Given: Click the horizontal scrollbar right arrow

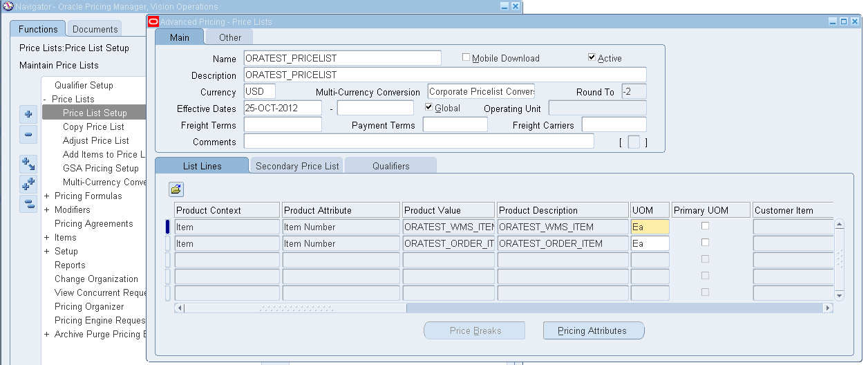Looking at the screenshot, I should point(829,308).
